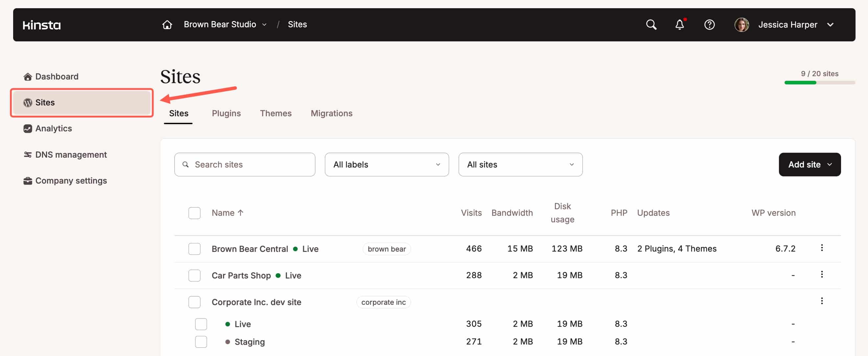Image resolution: width=868 pixels, height=356 pixels.
Task: Click the Analytics chart icon in sidebar
Action: pos(28,129)
